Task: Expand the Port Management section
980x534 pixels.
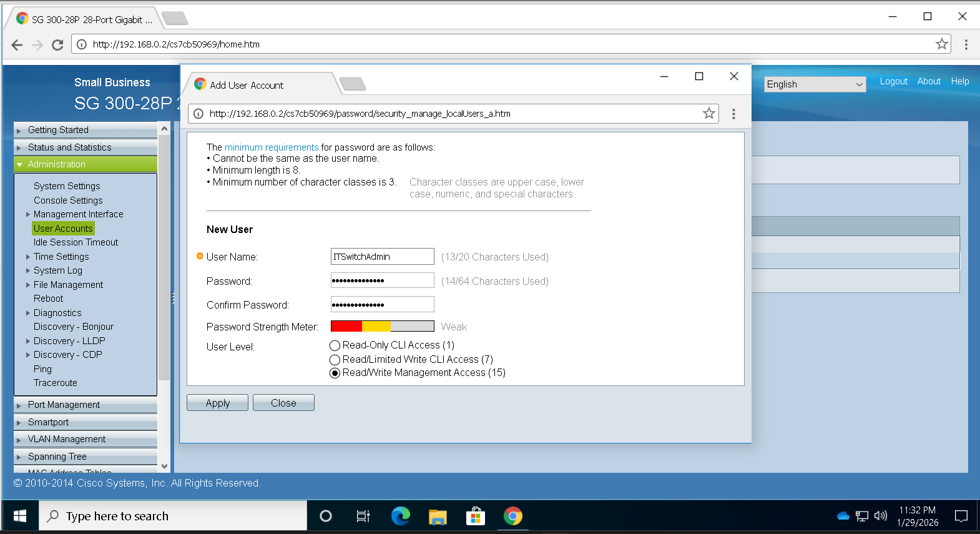Action: click(64, 405)
